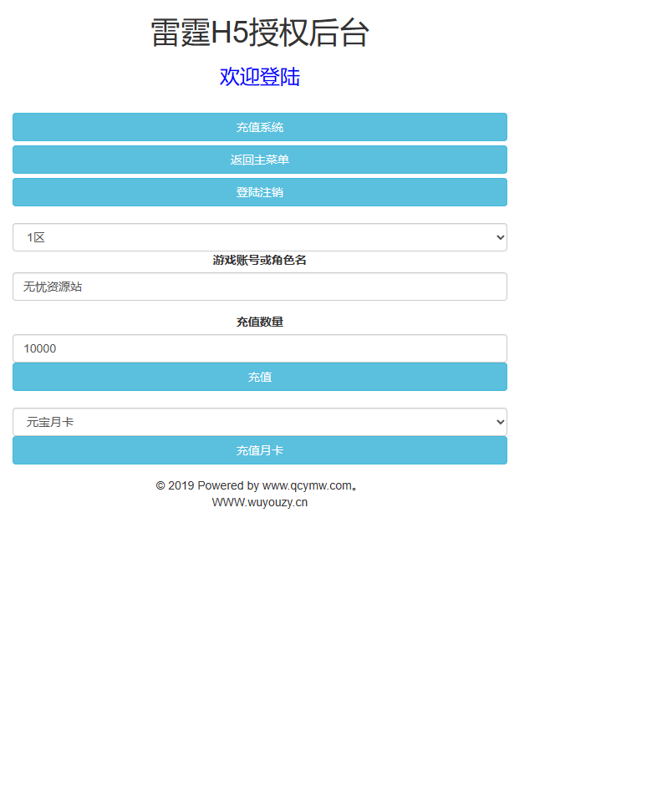
Task: Focus the 游戏账号或角色名 input field
Action: (259, 287)
